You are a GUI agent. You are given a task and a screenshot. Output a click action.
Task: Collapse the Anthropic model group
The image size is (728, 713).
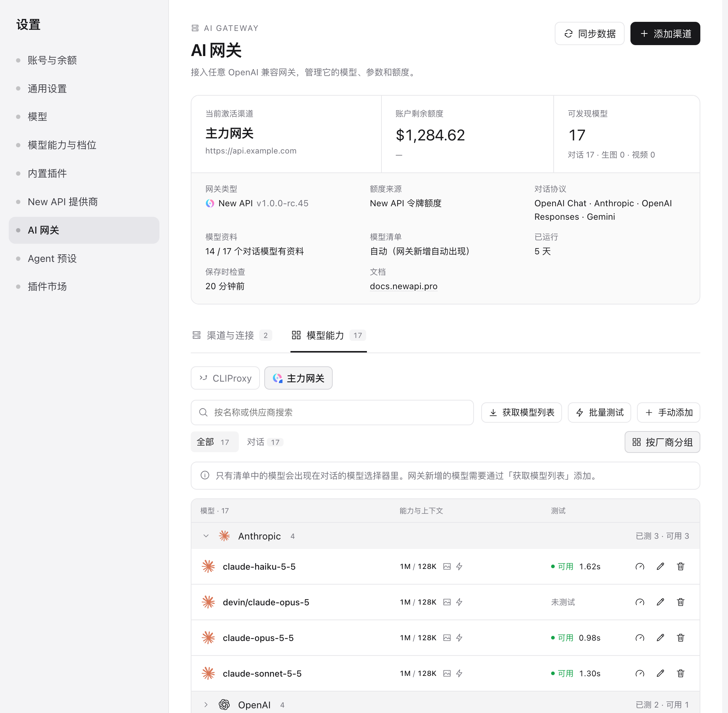coord(206,536)
